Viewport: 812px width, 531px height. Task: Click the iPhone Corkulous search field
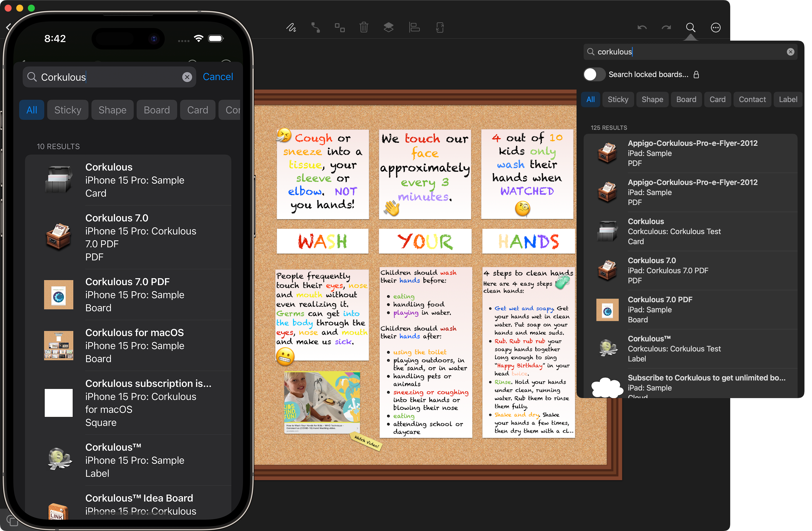pyautogui.click(x=109, y=77)
